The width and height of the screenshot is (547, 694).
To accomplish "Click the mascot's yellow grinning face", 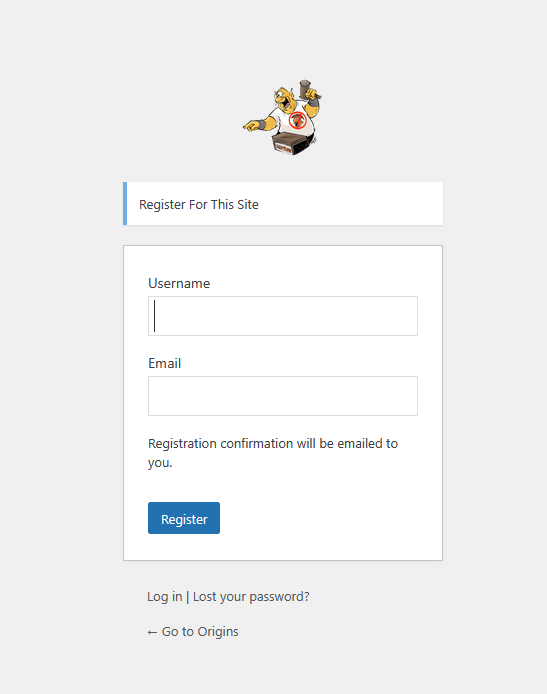I will pyautogui.click(x=285, y=100).
